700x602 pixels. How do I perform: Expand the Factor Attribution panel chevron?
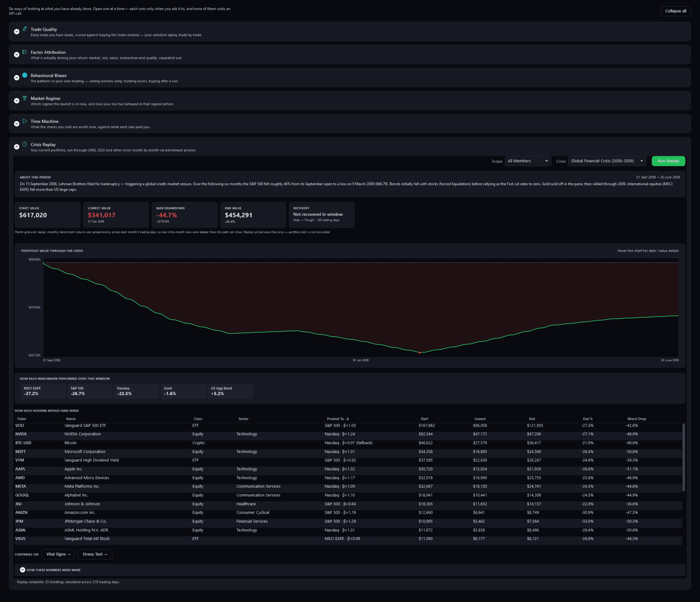17,54
